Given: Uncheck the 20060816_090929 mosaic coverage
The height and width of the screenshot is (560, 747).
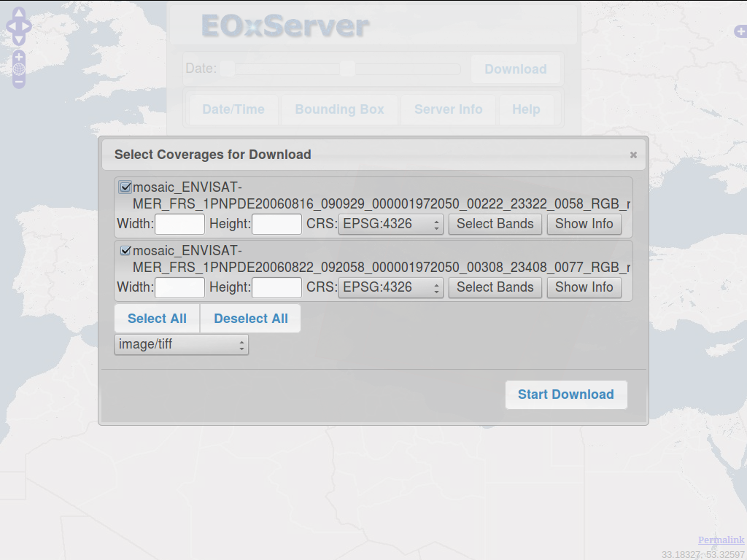Looking at the screenshot, I should tap(125, 187).
